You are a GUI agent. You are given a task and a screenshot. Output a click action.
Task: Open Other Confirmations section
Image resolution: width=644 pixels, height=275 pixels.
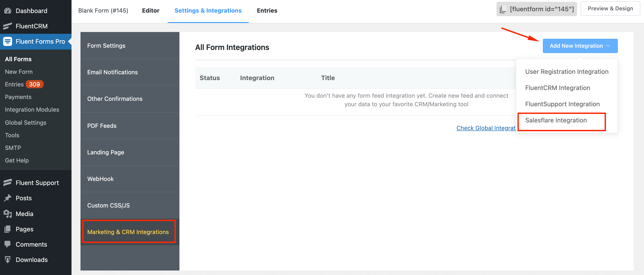click(130, 99)
